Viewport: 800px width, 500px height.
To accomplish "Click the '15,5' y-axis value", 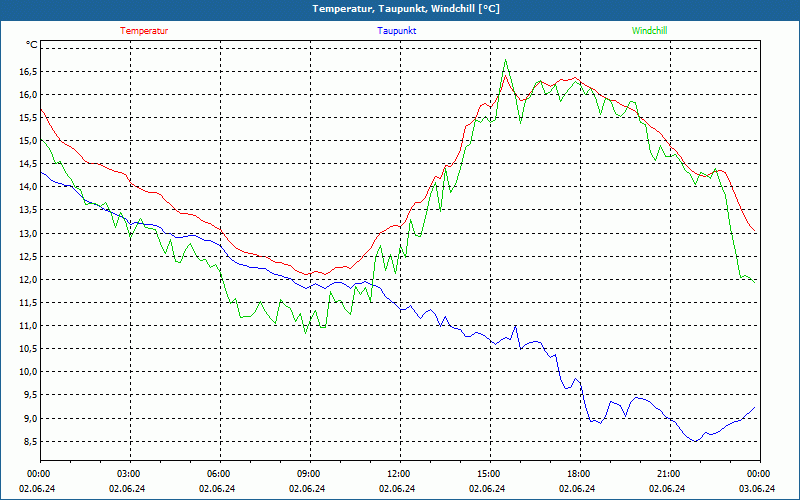I will pos(28,117).
